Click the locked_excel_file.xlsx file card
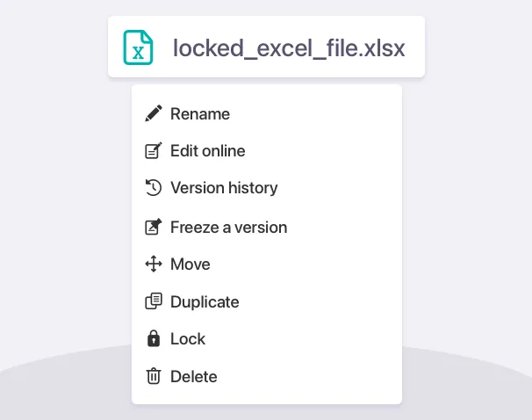Viewport: 532px width, 420px height. (x=266, y=47)
